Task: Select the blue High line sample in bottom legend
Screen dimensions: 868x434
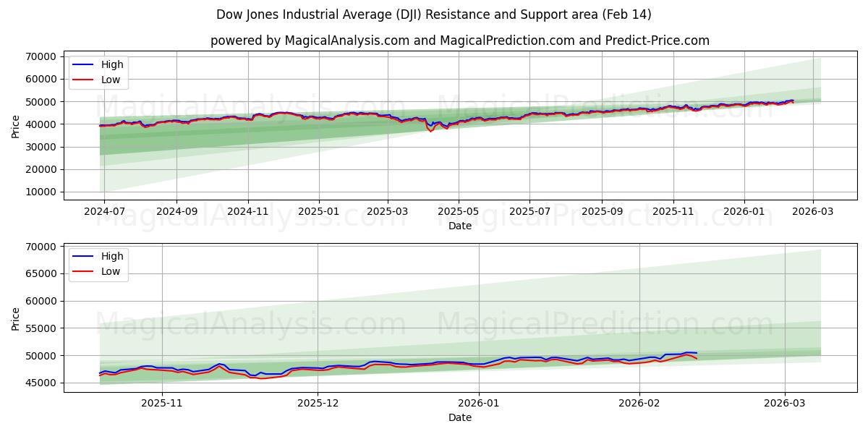Action: point(82,256)
